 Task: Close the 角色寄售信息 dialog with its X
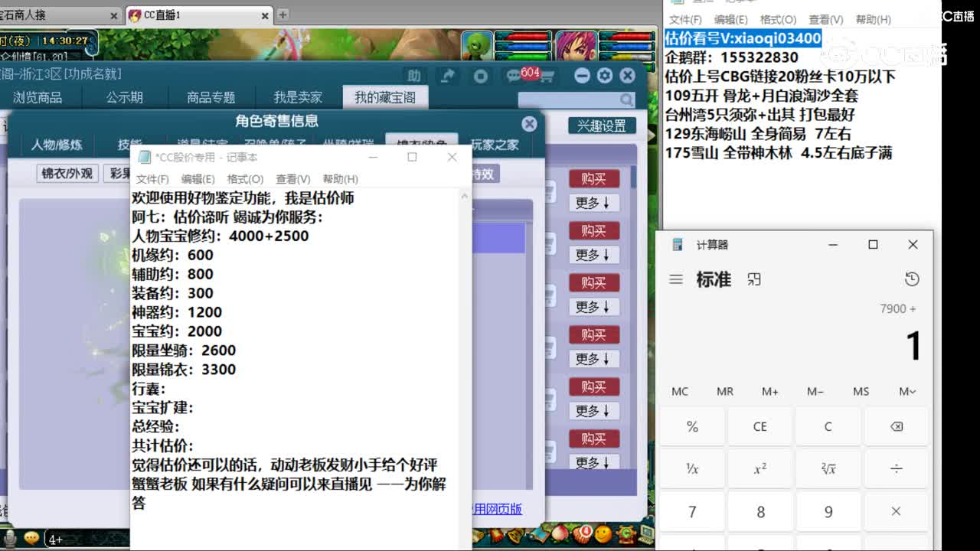[529, 123]
